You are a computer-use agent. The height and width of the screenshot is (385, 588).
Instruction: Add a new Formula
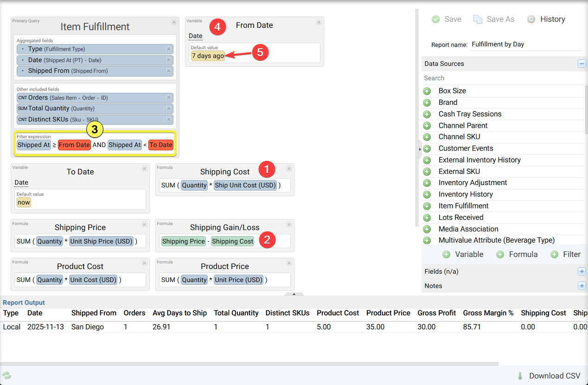point(517,254)
